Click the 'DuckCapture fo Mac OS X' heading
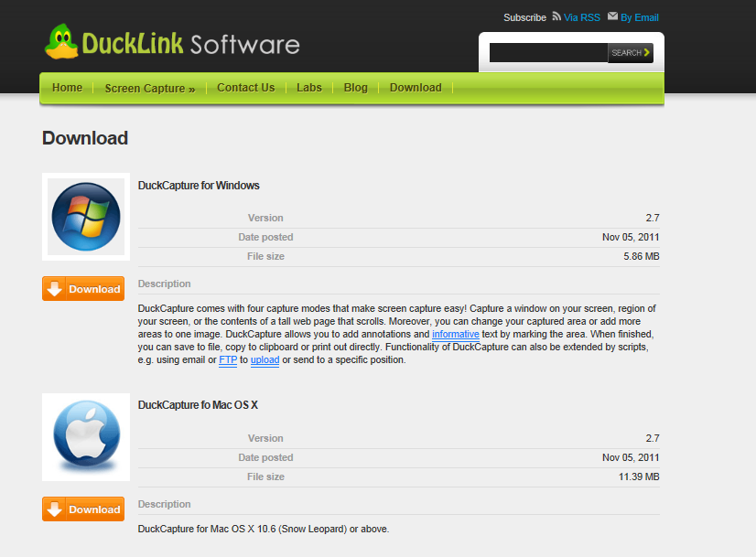The height and width of the screenshot is (557, 756). 198,405
